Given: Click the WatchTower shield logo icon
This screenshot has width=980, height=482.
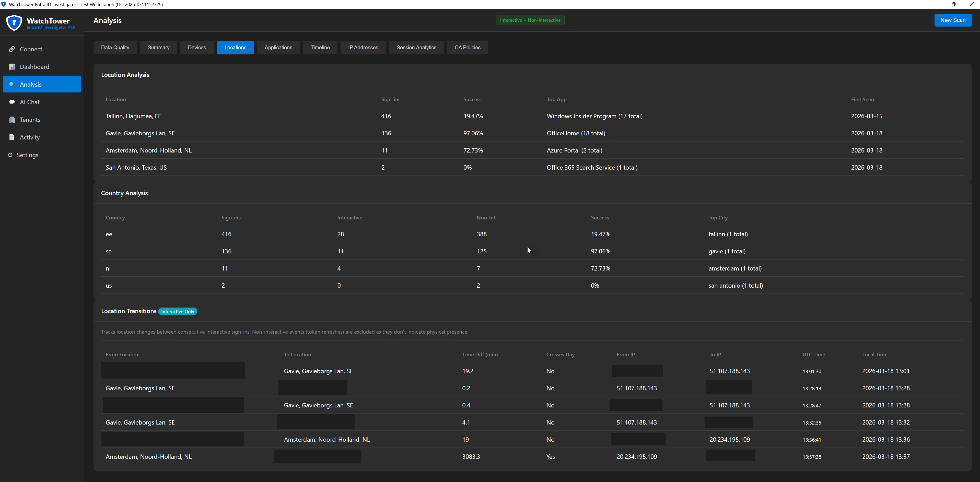Looking at the screenshot, I should (x=14, y=23).
